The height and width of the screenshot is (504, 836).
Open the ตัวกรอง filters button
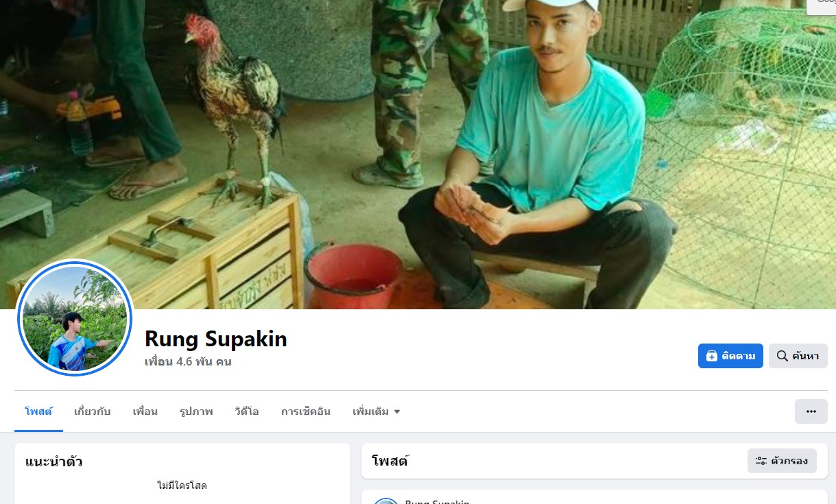pyautogui.click(x=782, y=461)
